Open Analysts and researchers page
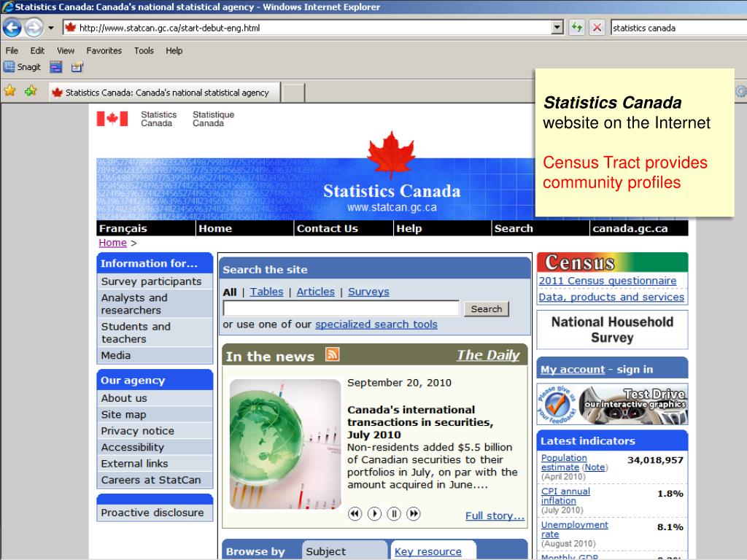The height and width of the screenshot is (560, 747). 134,304
